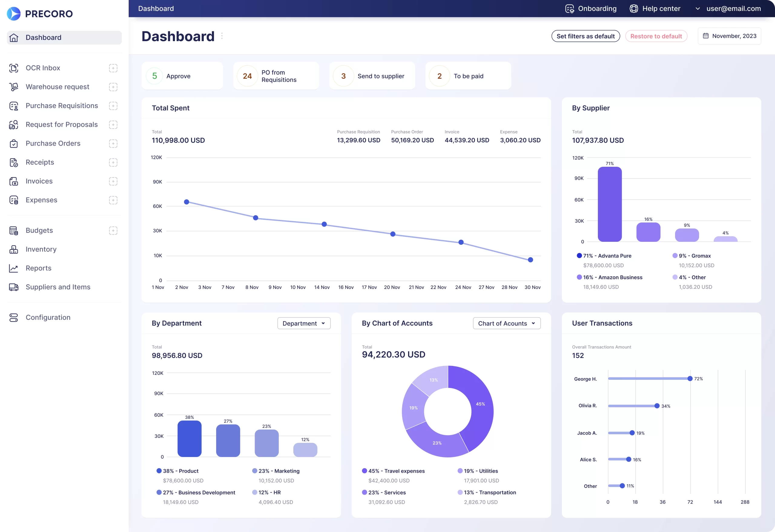Click the plus icon beside Purchase Requisitions
The image size is (775, 532).
[113, 106]
